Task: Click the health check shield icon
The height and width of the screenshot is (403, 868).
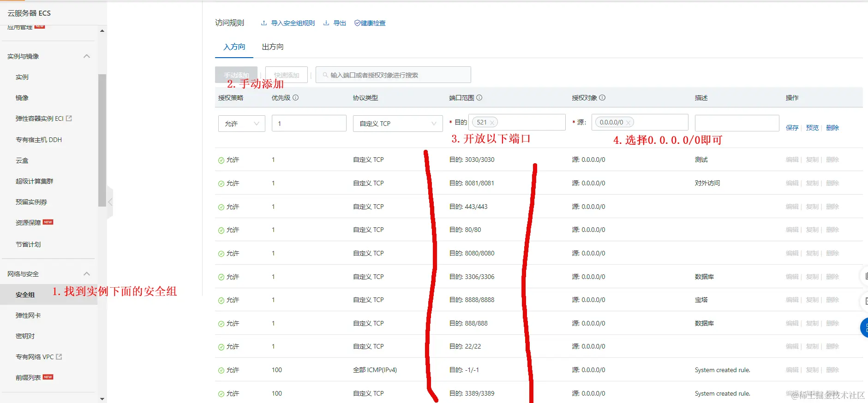Action: (x=357, y=23)
